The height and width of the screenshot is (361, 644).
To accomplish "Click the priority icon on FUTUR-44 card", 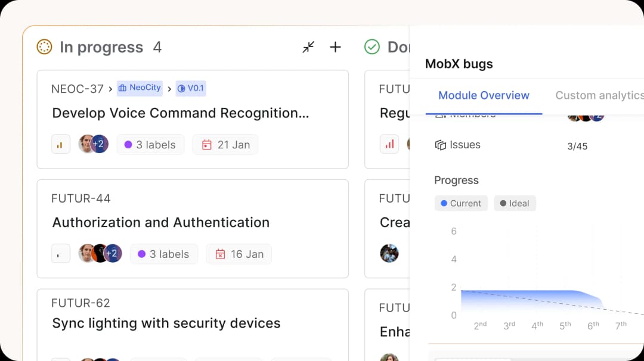I will (x=60, y=253).
